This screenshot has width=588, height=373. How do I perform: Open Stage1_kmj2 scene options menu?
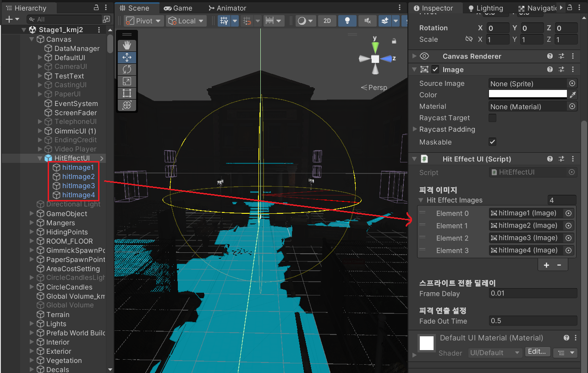99,30
